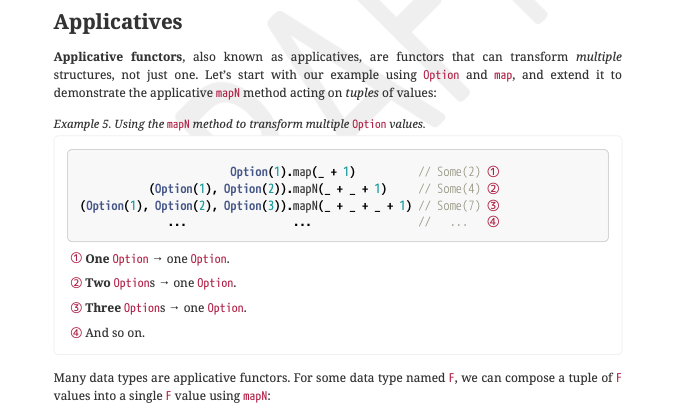This screenshot has height=419, width=677.
Task: Click the "And so on." list text
Action: 115,332
